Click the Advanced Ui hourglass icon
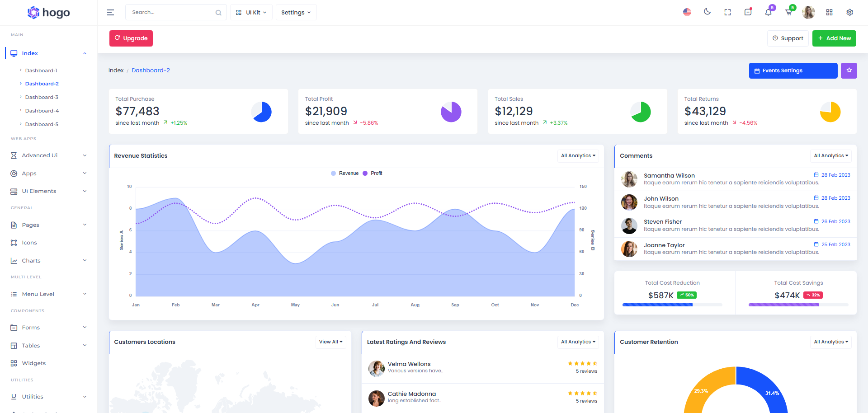Viewport: 868px width, 413px height. 14,155
